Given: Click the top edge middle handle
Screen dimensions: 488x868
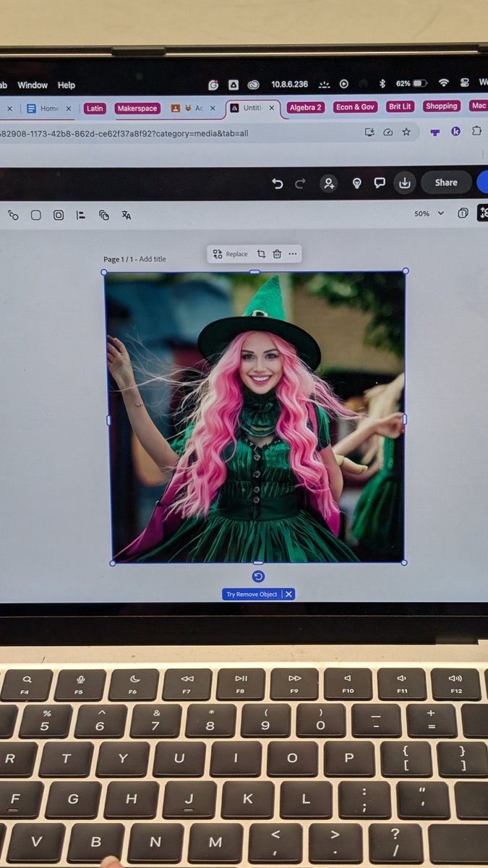Looking at the screenshot, I should click(x=254, y=272).
